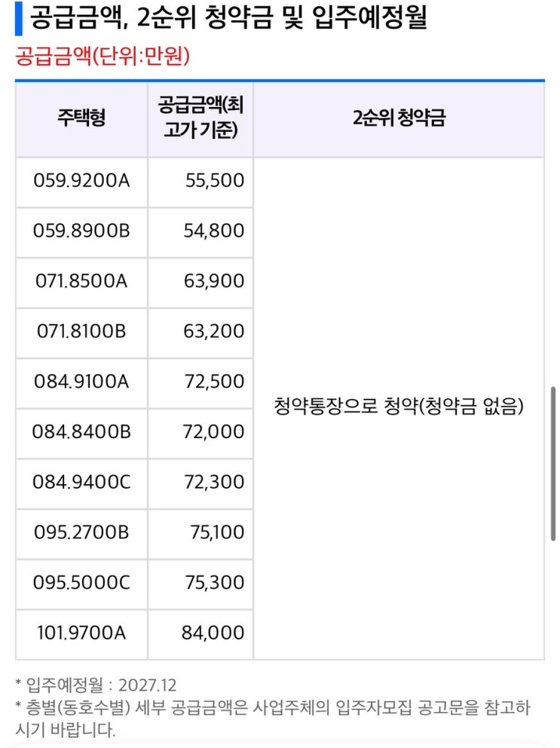The height and width of the screenshot is (748, 560).
Task: Select the 084.9400C housing type cell
Action: pos(81,483)
